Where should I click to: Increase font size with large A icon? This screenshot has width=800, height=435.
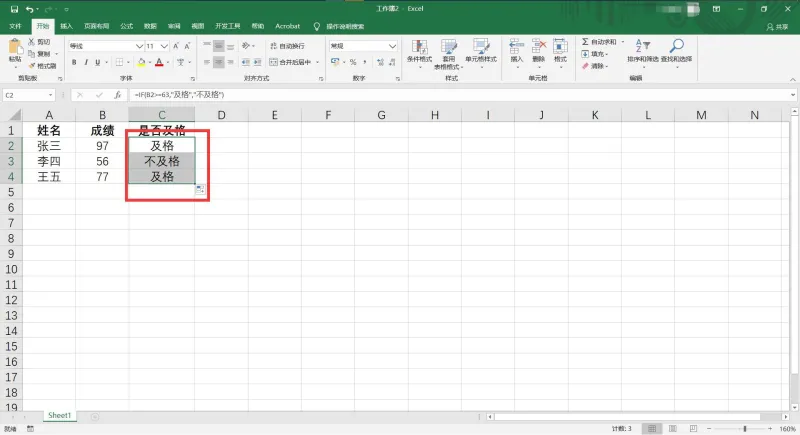tap(176, 46)
